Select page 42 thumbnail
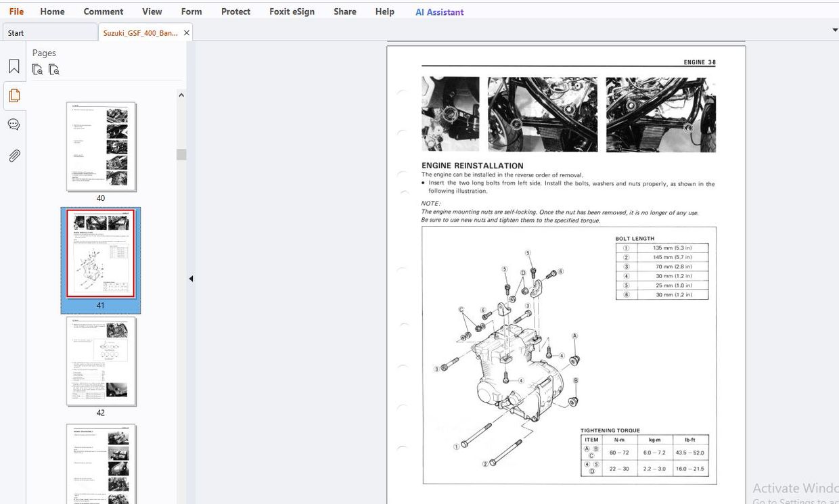This screenshot has height=504, width=839. (x=100, y=362)
